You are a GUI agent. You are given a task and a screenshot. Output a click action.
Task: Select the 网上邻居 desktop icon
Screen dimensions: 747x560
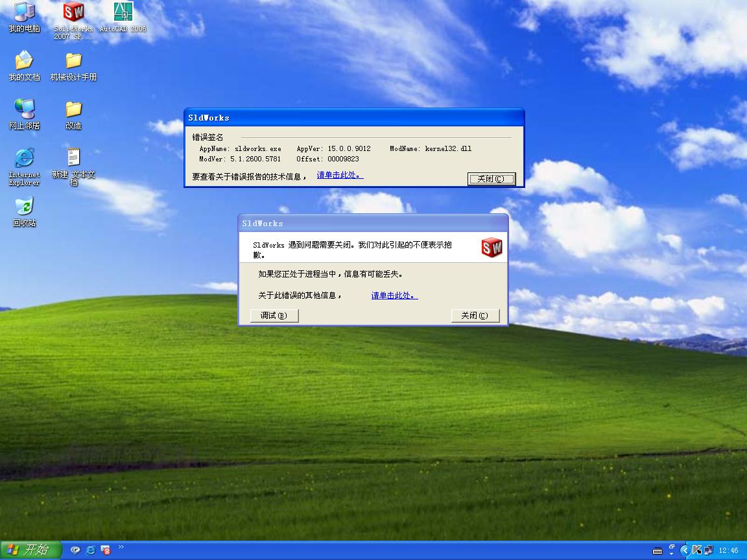(24, 114)
